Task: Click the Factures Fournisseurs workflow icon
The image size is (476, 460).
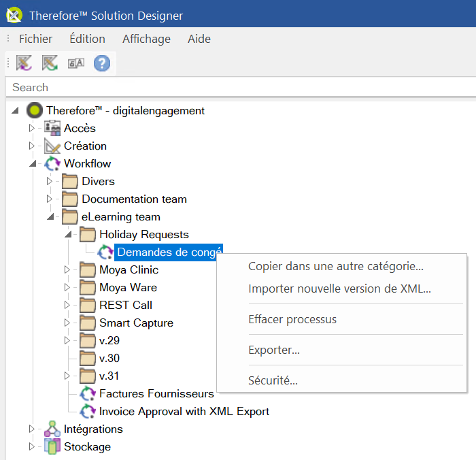Action: pos(88,394)
